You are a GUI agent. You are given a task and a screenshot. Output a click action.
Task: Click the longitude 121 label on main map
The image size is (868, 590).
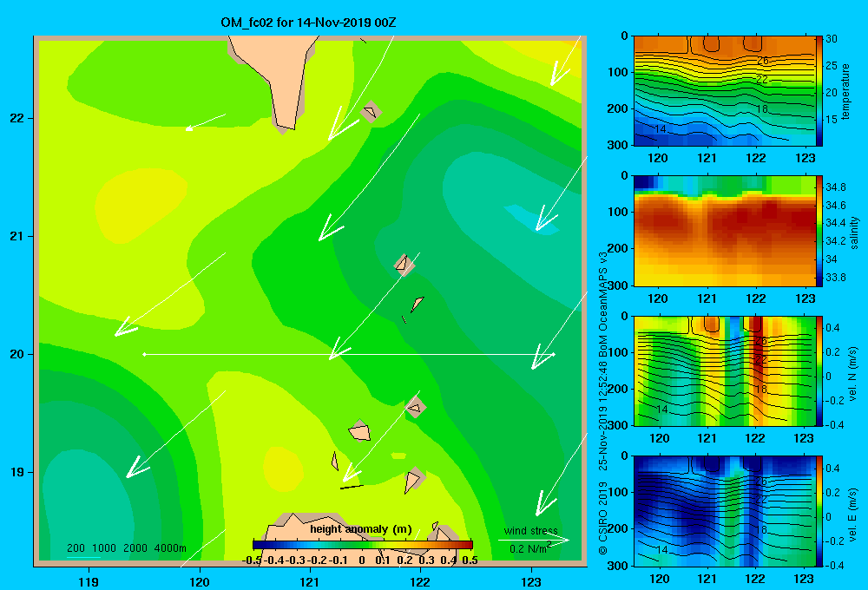point(310,581)
